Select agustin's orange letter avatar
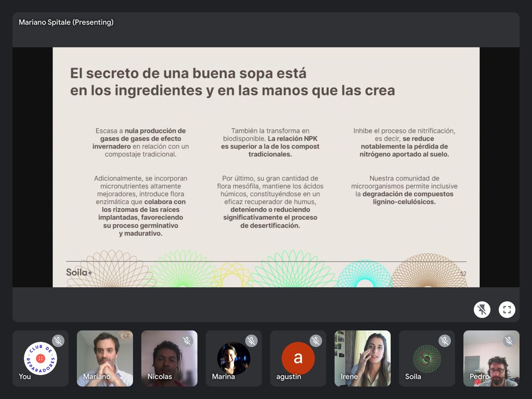The width and height of the screenshot is (532, 399). 298,359
